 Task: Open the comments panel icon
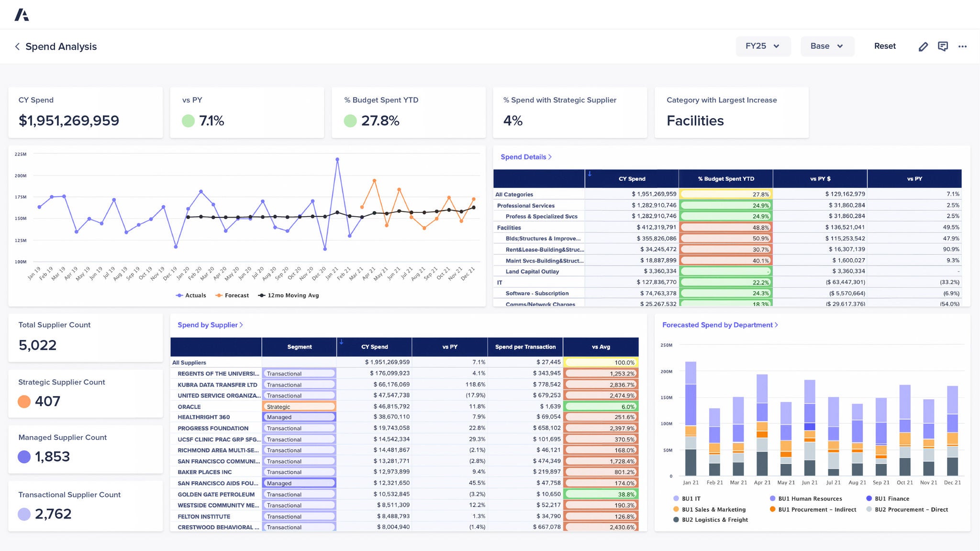click(x=943, y=46)
